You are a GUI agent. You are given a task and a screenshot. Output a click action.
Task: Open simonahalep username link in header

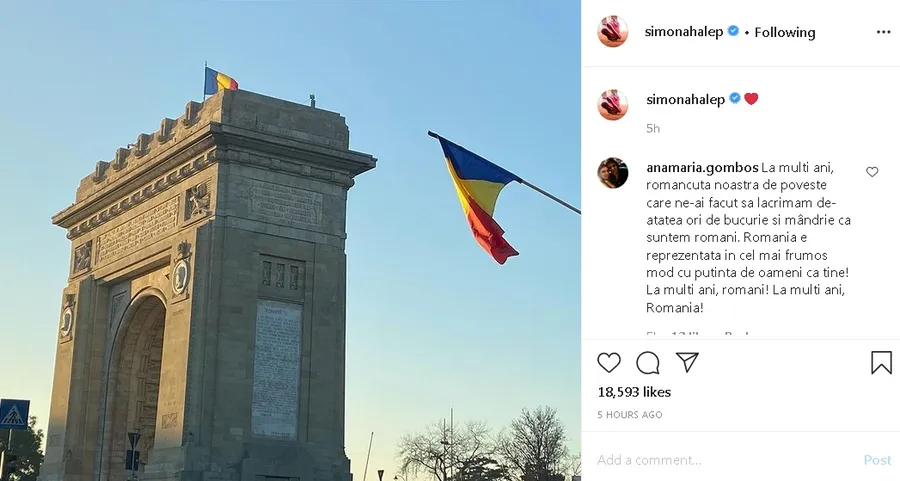684,32
